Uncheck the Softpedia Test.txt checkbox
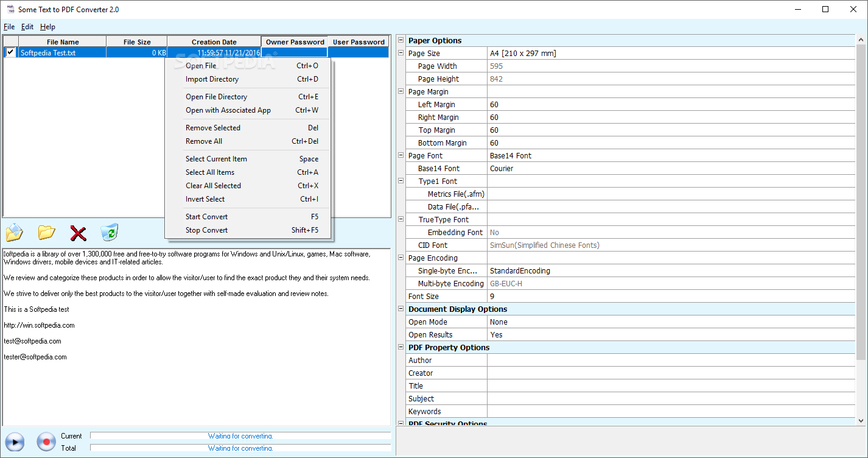This screenshot has width=868, height=458. click(x=10, y=52)
